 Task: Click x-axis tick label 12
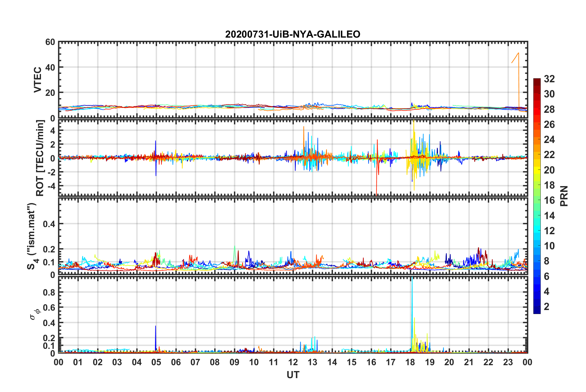293,362
